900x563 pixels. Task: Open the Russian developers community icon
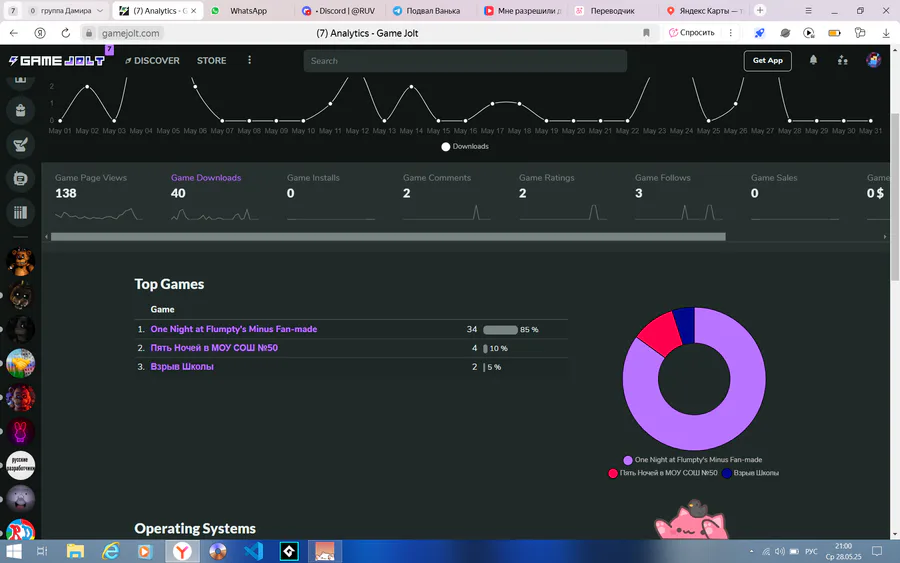(x=21, y=465)
